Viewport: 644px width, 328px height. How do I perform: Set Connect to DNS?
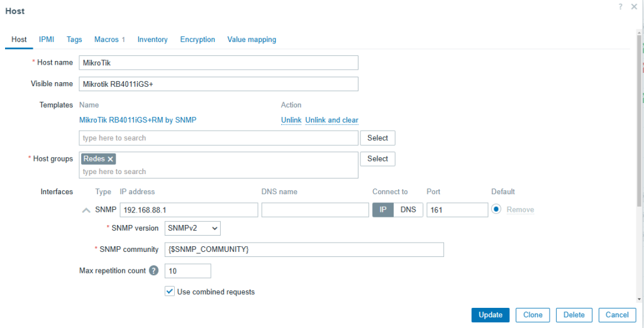coord(408,210)
